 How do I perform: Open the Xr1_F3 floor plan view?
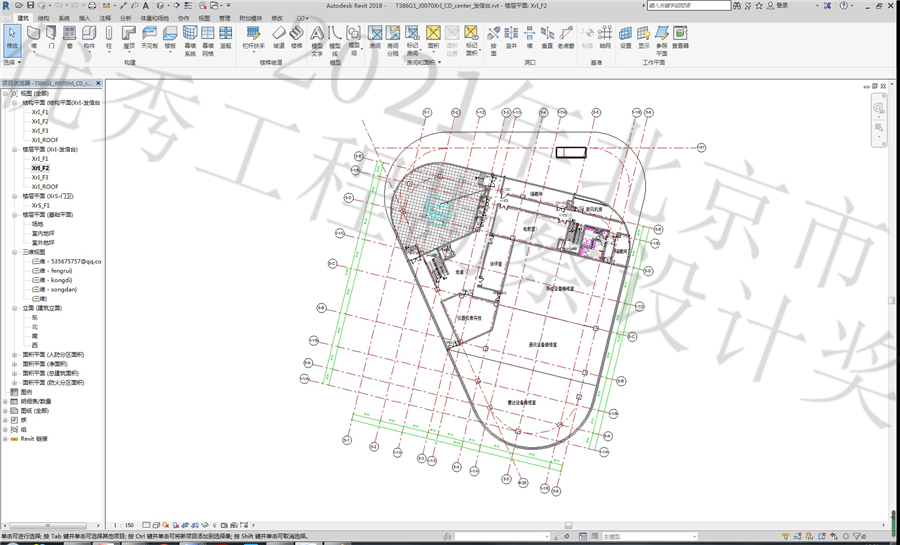[40, 177]
